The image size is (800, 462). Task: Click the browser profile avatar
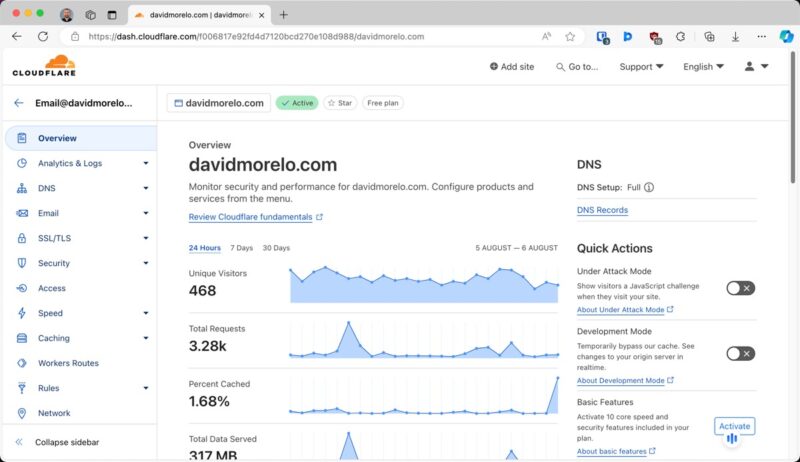(66, 15)
